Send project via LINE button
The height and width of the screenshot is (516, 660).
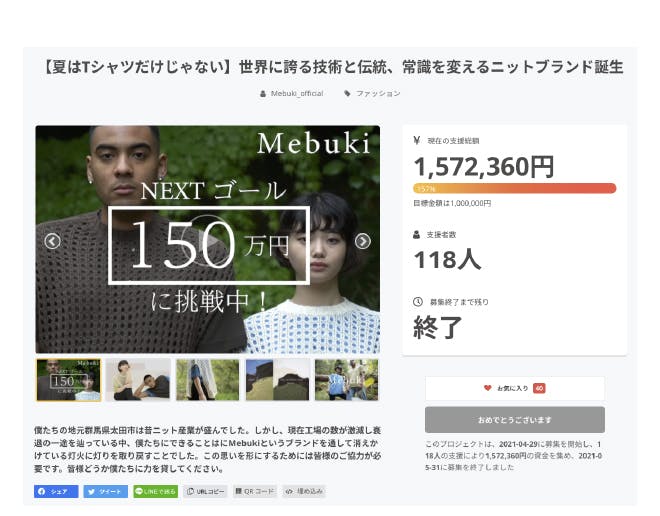pos(155,491)
